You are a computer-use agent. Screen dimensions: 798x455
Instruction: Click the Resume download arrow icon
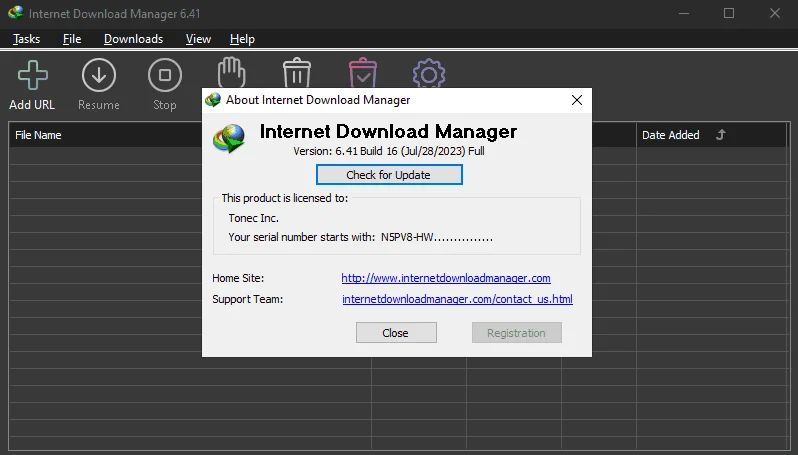point(99,75)
